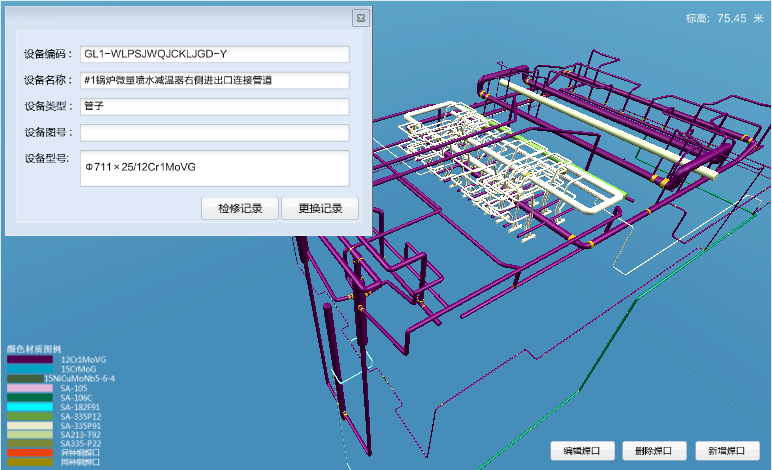Click the 同种钢焊口 mustard swatch
The width and height of the screenshot is (772, 470).
tap(30, 462)
